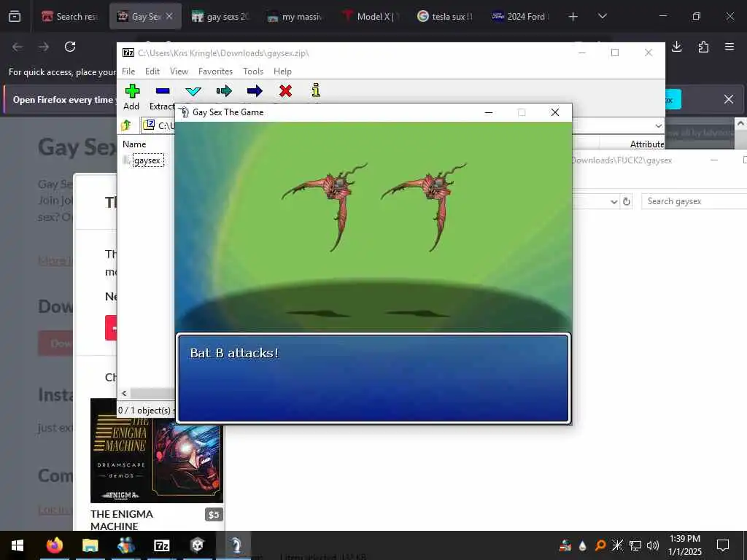
Task: Open the Help menu in 7-Zip
Action: pos(282,71)
